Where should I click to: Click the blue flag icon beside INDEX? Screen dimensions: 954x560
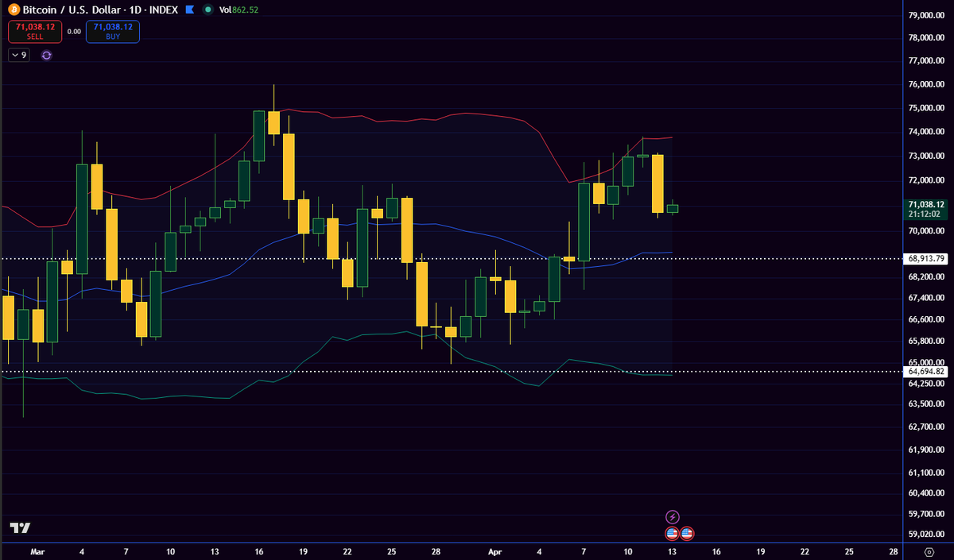tap(188, 10)
